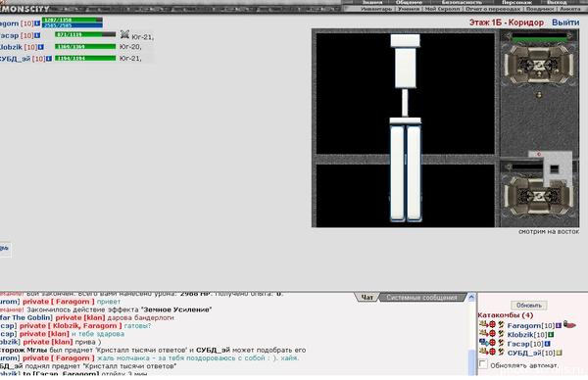Select the Чат tab
The height and width of the screenshot is (380, 588).
[x=367, y=298]
